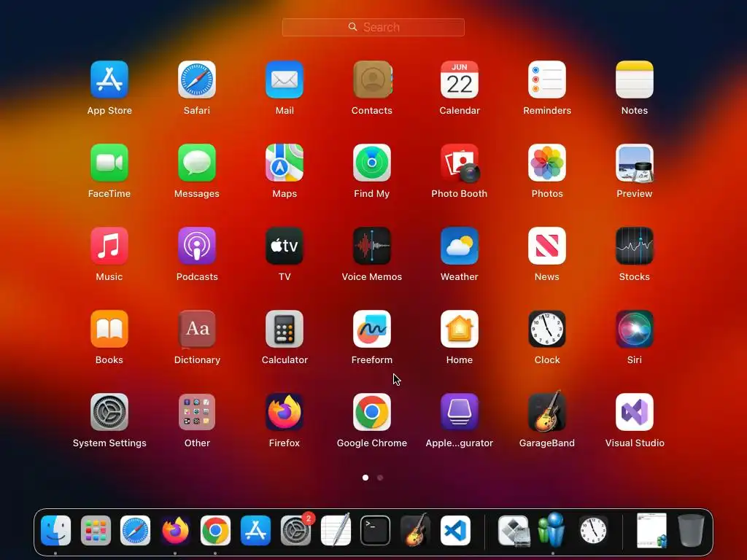747x560 pixels.
Task: Open Firefox from the Dock
Action: (x=175, y=531)
